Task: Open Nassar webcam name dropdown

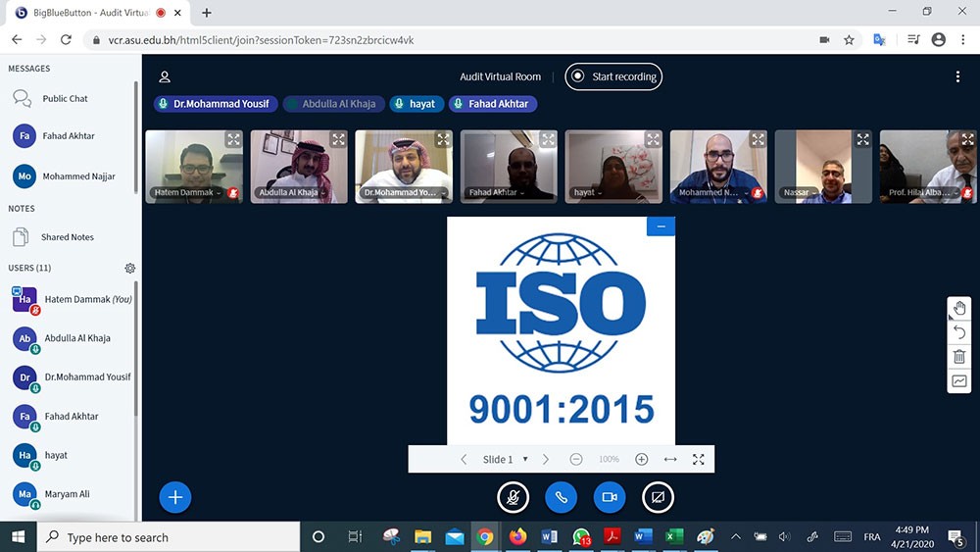Action: coord(800,192)
